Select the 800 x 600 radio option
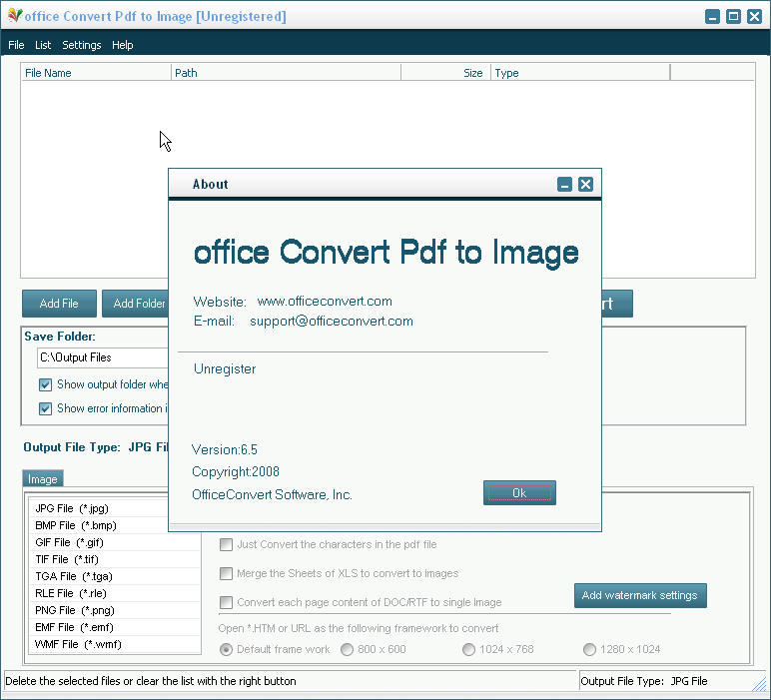The width and height of the screenshot is (771, 700). 348,649
